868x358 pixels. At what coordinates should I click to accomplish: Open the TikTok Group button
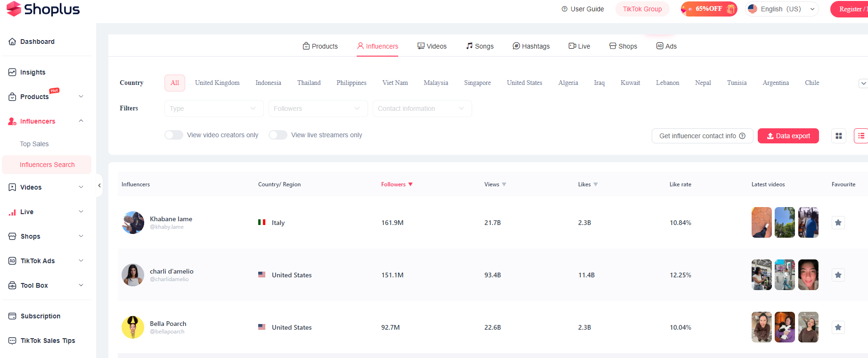[x=642, y=9]
